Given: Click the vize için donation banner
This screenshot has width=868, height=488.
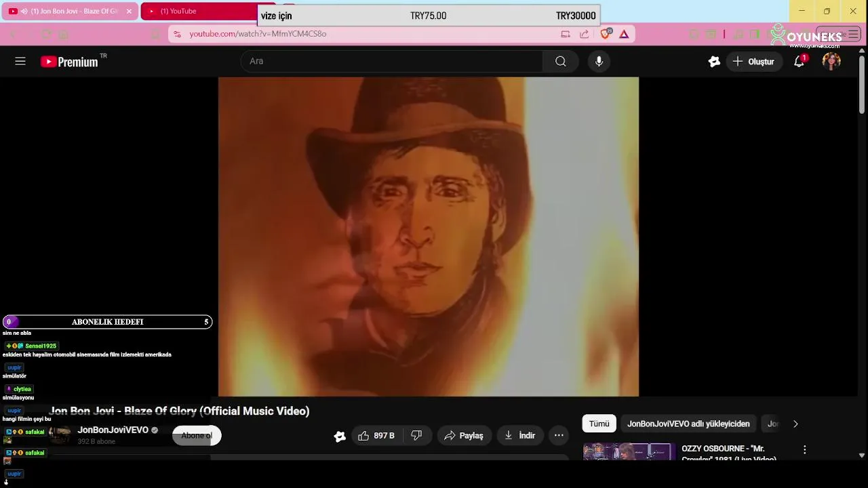Looking at the screenshot, I should (x=429, y=16).
